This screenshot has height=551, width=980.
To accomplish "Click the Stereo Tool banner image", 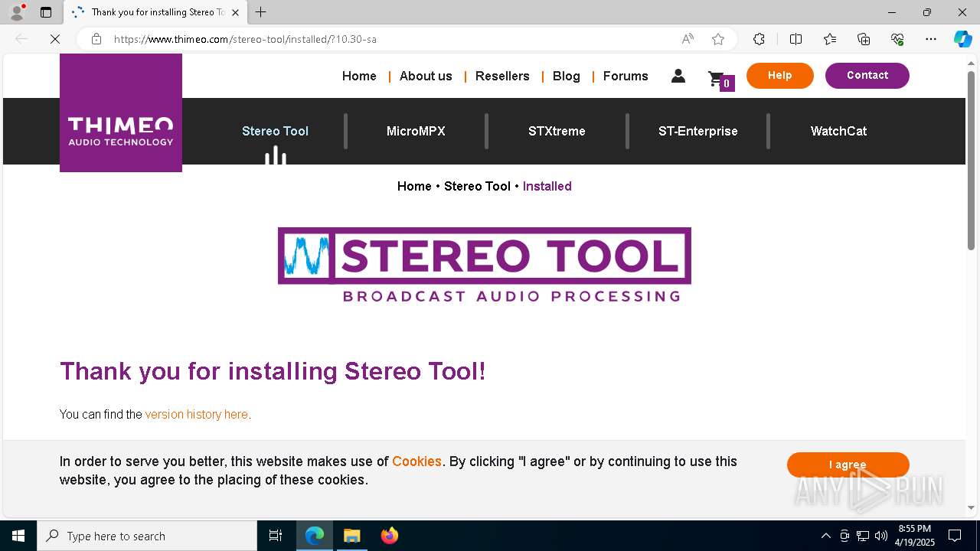I will (x=484, y=265).
